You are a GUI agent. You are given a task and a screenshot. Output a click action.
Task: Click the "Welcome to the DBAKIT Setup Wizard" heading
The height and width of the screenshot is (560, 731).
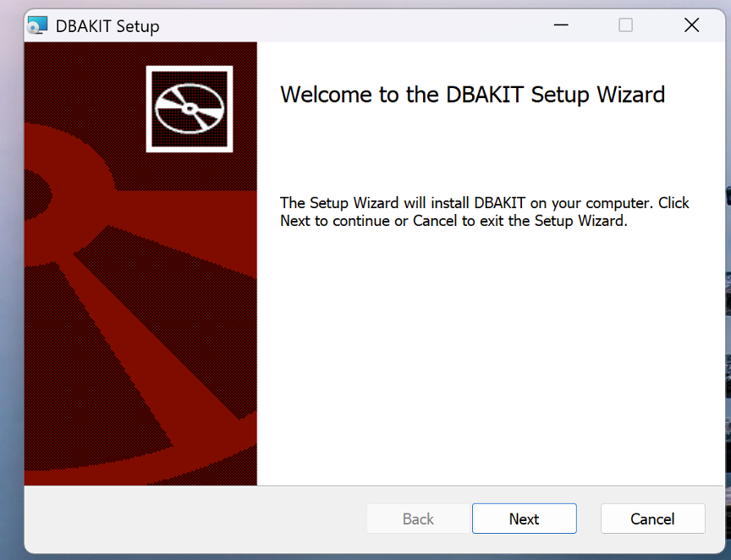pos(472,95)
